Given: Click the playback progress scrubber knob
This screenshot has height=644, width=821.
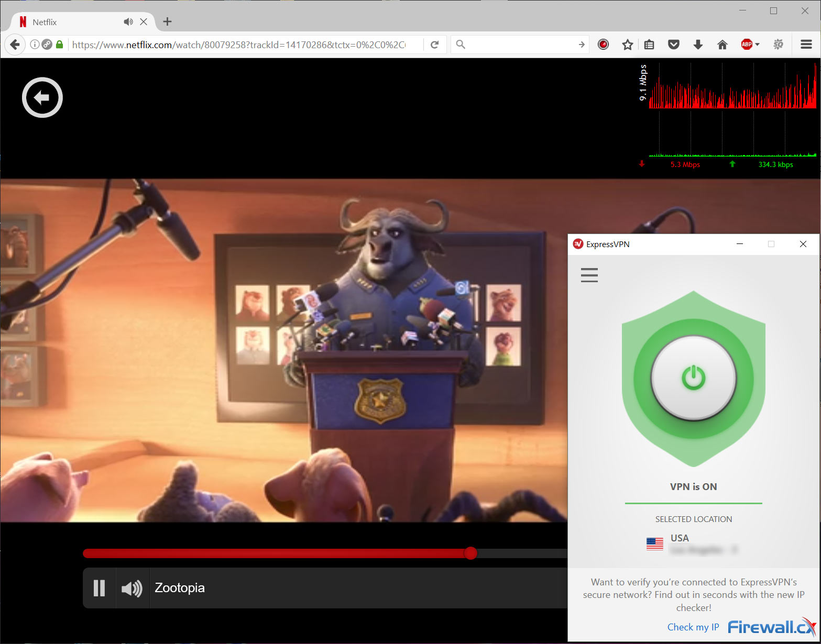Looking at the screenshot, I should 470,553.
